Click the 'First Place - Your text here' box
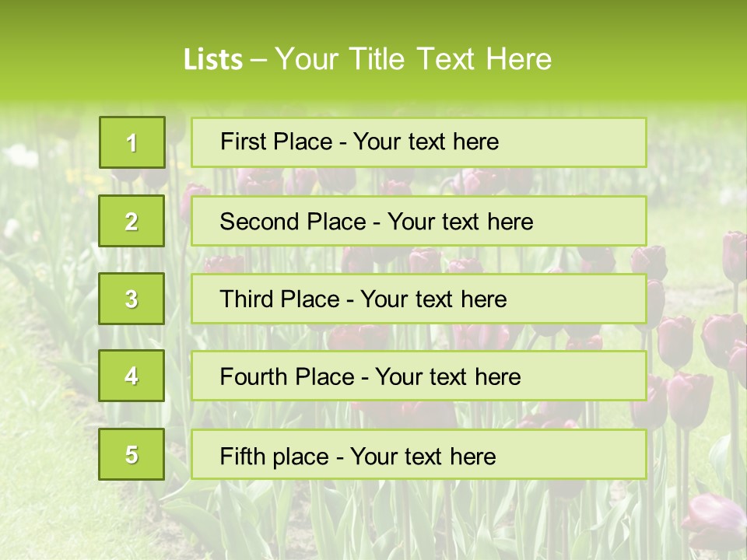The image size is (747, 560). (x=419, y=142)
